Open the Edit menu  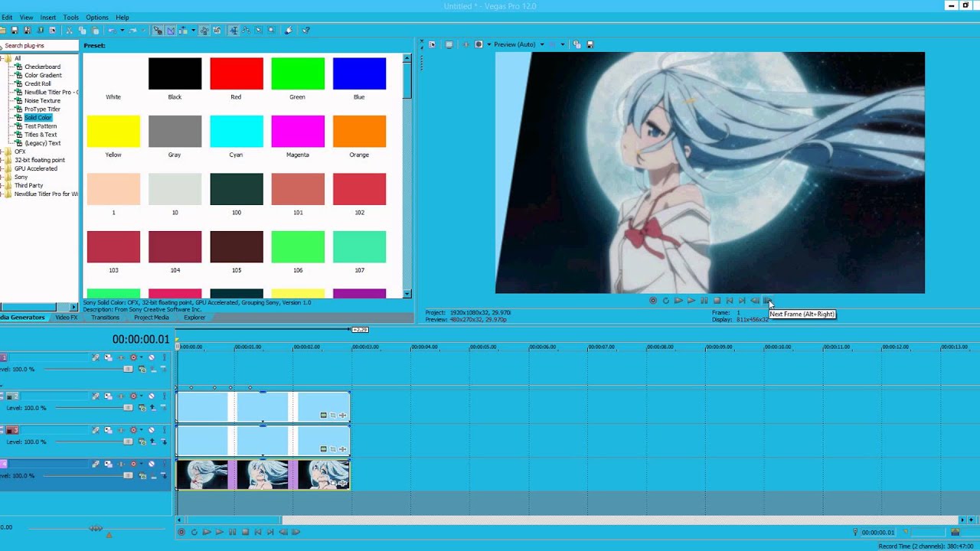(x=7, y=17)
